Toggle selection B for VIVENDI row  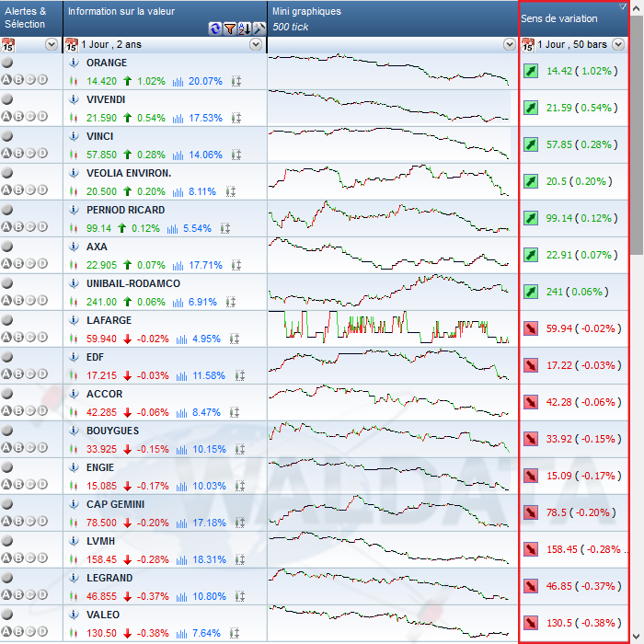tap(18, 116)
